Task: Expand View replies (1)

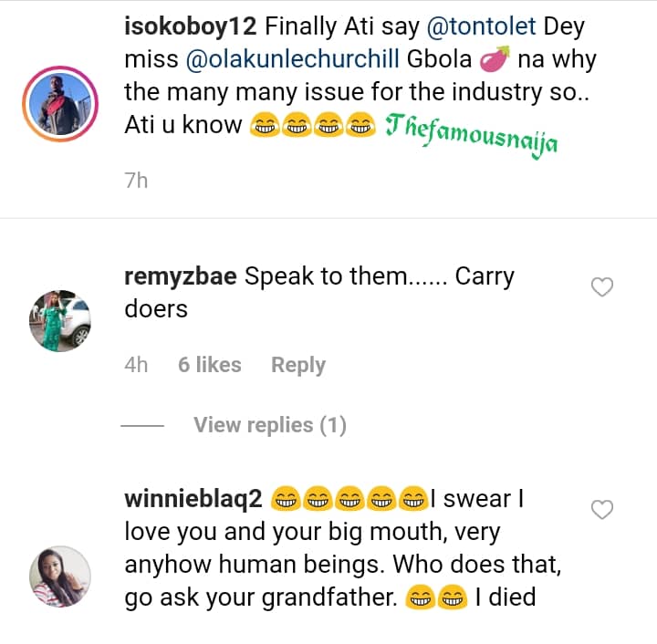Action: pos(269,425)
